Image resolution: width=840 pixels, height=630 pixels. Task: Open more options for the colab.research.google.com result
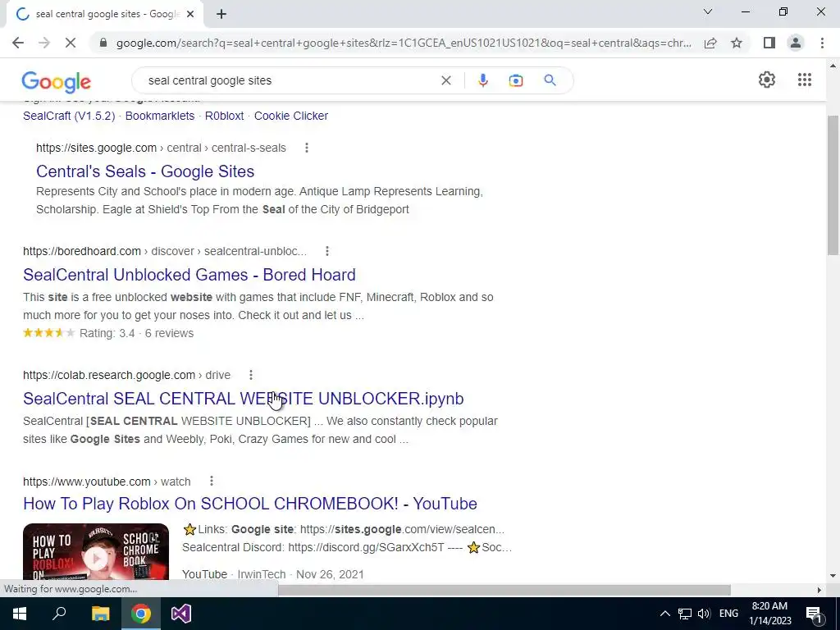pos(251,374)
